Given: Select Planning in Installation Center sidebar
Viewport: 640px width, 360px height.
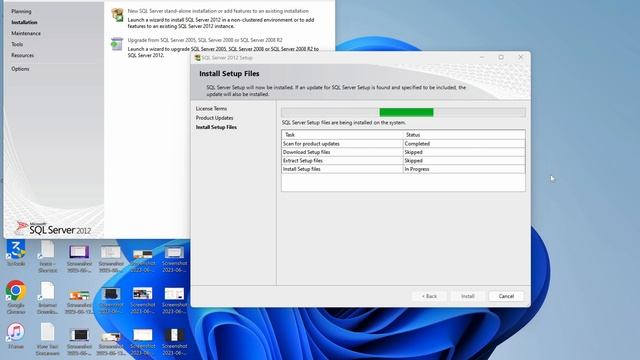Looking at the screenshot, I should 21,11.
